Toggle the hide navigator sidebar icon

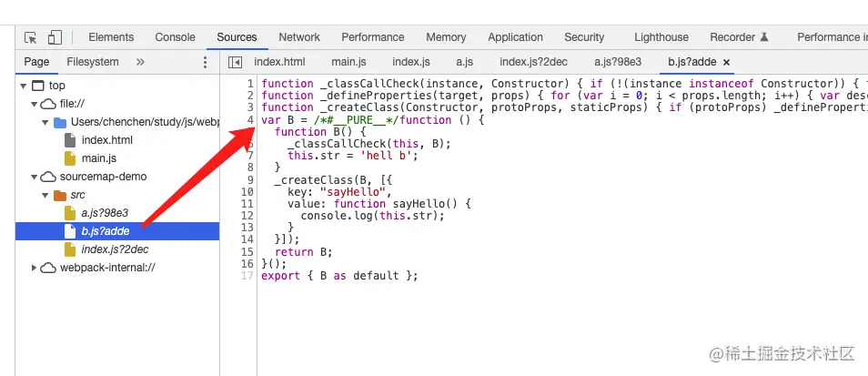pos(236,62)
